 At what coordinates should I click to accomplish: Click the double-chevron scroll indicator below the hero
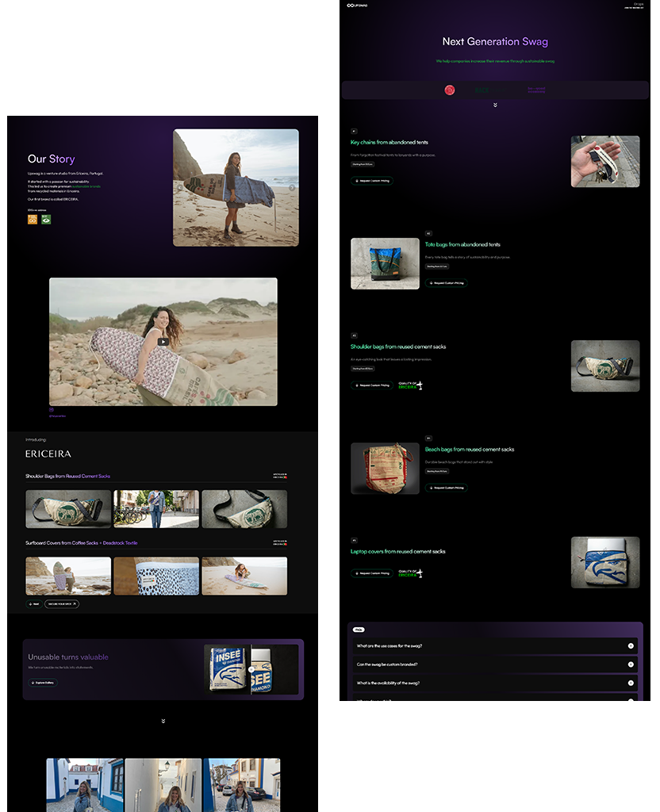pyautogui.click(x=495, y=104)
